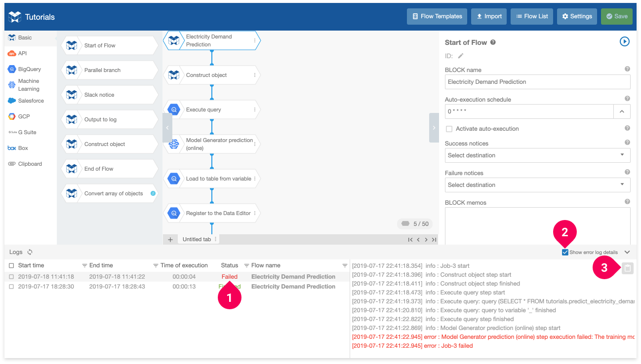Click the BLOCK name input field

(537, 82)
